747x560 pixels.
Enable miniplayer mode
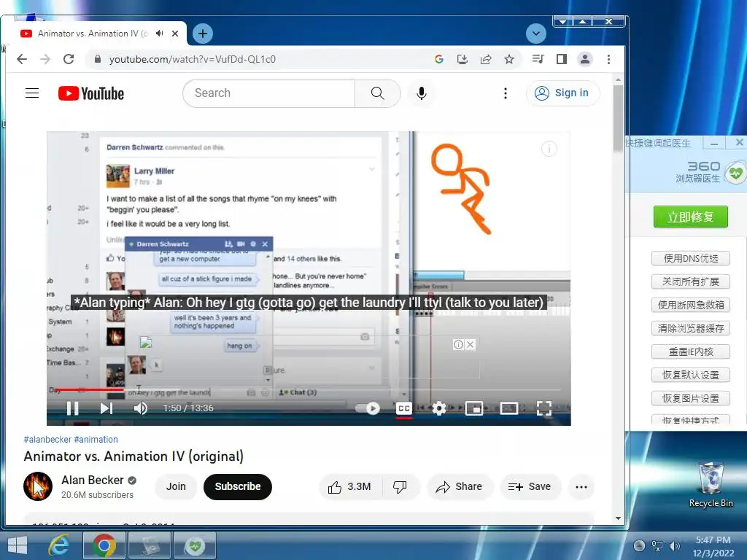point(474,408)
